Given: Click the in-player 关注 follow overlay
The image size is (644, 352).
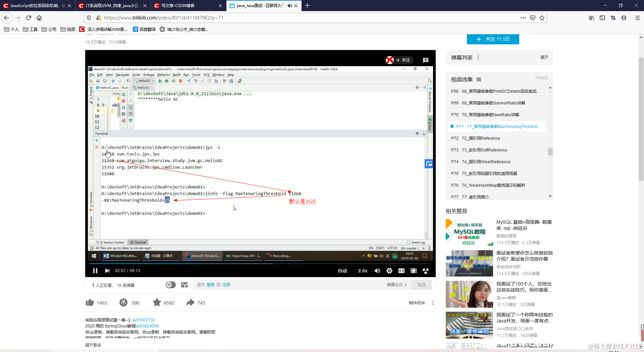Looking at the screenshot, I should pyautogui.click(x=403, y=60).
